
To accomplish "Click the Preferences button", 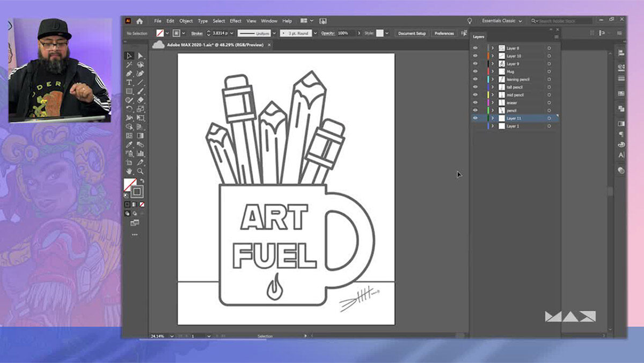I will tap(444, 33).
